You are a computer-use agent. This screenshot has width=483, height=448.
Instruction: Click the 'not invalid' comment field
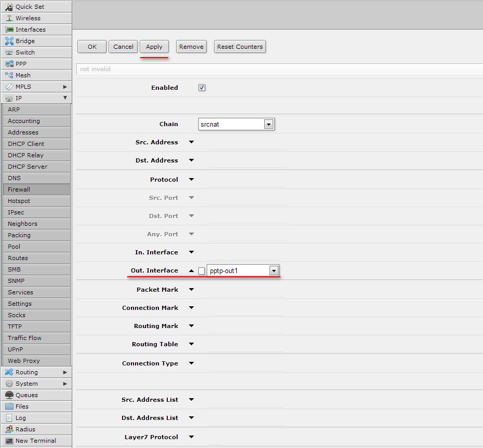click(279, 69)
